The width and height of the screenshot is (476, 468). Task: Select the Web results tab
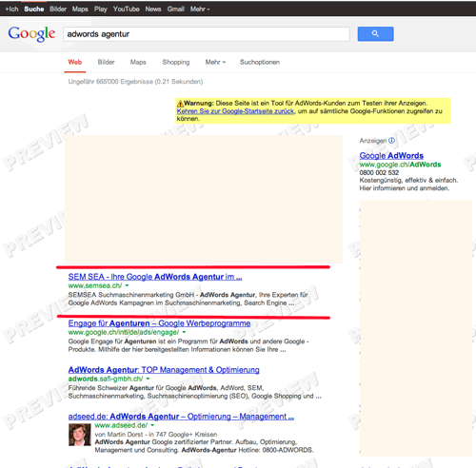[75, 62]
